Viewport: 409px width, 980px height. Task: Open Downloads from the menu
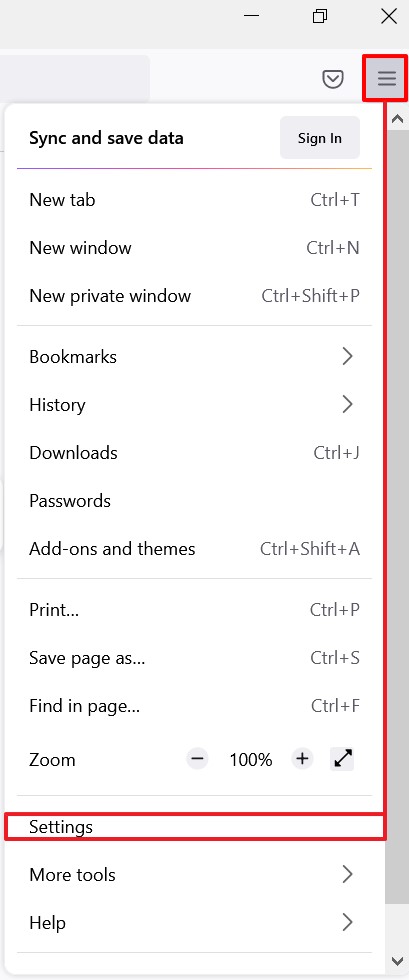194,452
